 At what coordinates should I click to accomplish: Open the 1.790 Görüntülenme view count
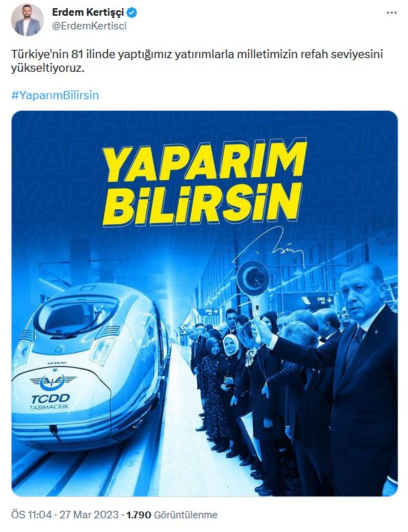point(172,515)
